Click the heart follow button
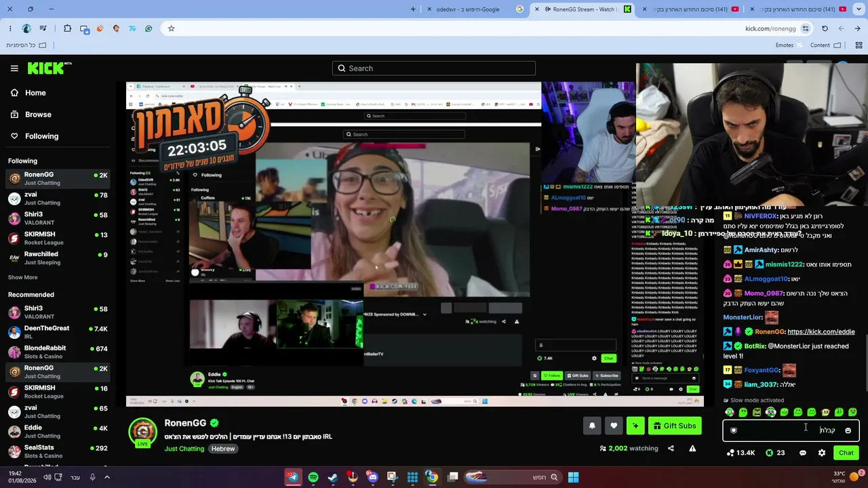Screen dimensions: 868x488 (x=614, y=426)
